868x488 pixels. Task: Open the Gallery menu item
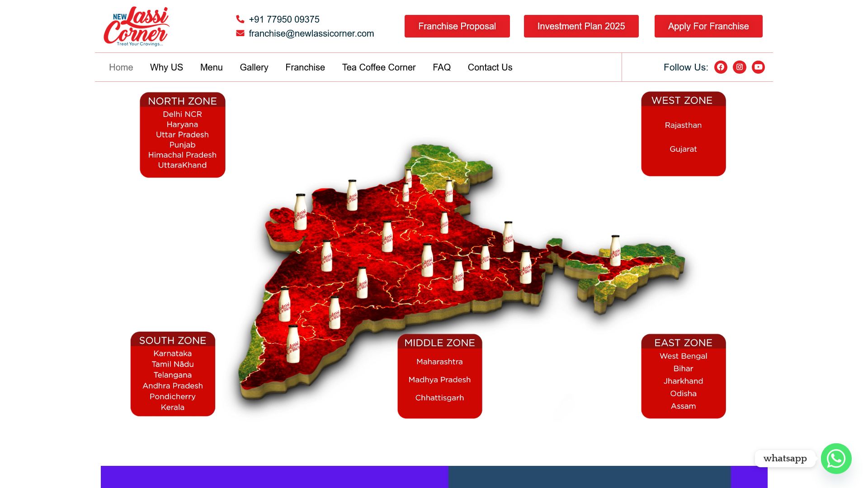254,67
